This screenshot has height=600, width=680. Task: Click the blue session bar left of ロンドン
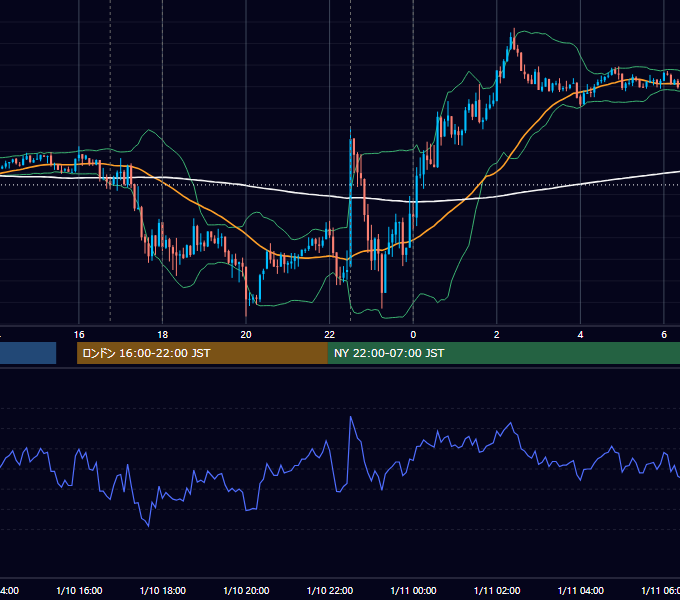tap(28, 353)
